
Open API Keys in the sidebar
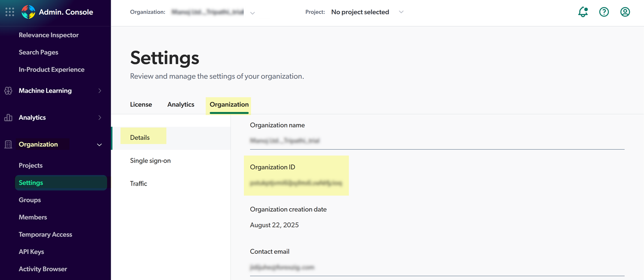pos(31,252)
